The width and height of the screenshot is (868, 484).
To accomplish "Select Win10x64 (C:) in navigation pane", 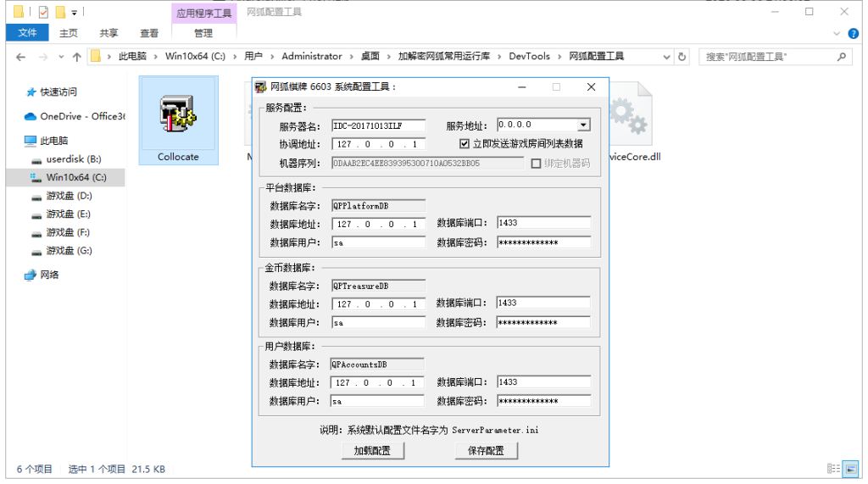I will tap(76, 177).
